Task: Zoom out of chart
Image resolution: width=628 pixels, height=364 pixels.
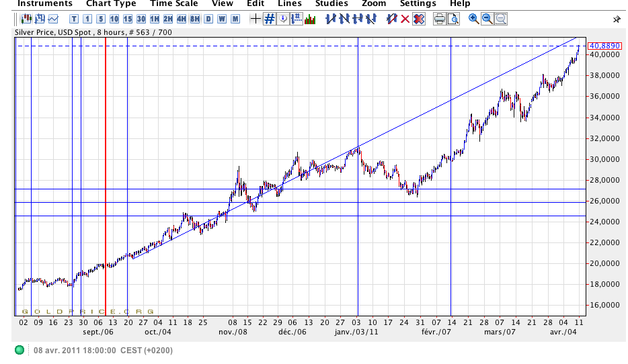Action: coord(487,19)
